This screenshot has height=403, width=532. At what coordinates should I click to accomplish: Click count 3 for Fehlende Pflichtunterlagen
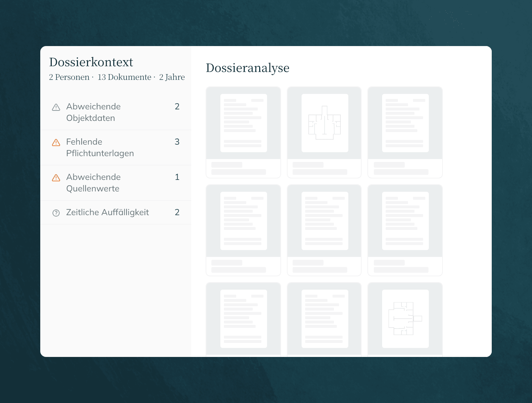[177, 142]
